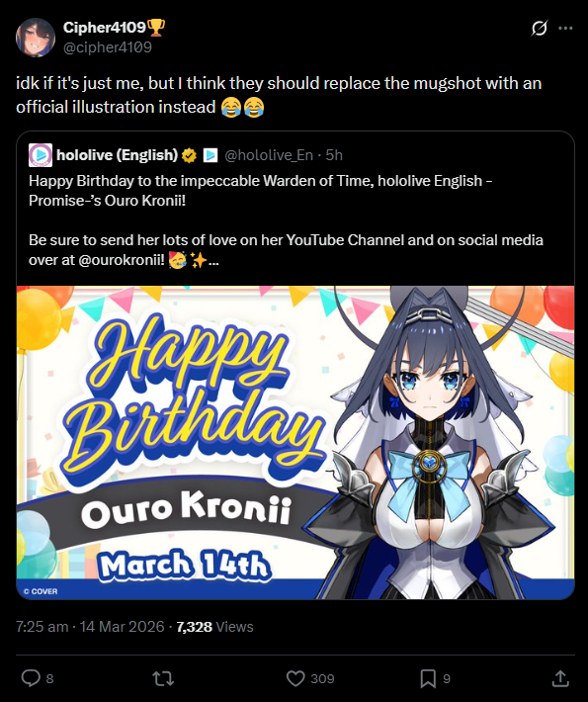Click the gold verified badge
The width and height of the screenshot is (588, 702).
(x=190, y=155)
